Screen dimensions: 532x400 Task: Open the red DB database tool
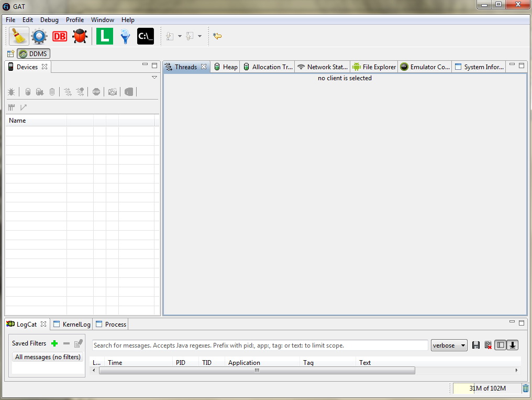[x=60, y=36]
